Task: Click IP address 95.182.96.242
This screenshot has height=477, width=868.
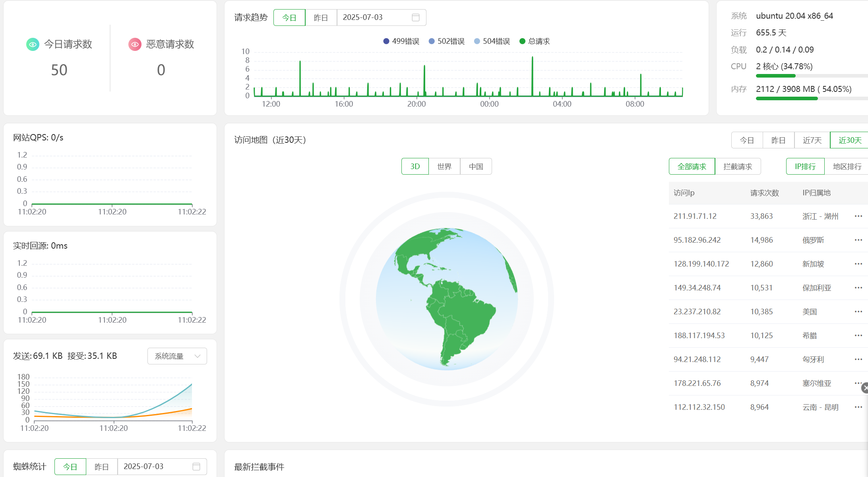Action: (697, 240)
